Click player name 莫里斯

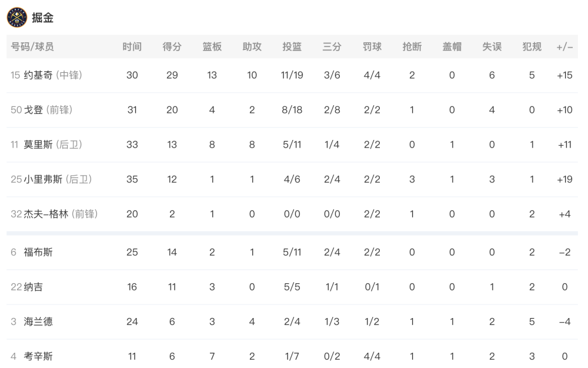point(38,145)
